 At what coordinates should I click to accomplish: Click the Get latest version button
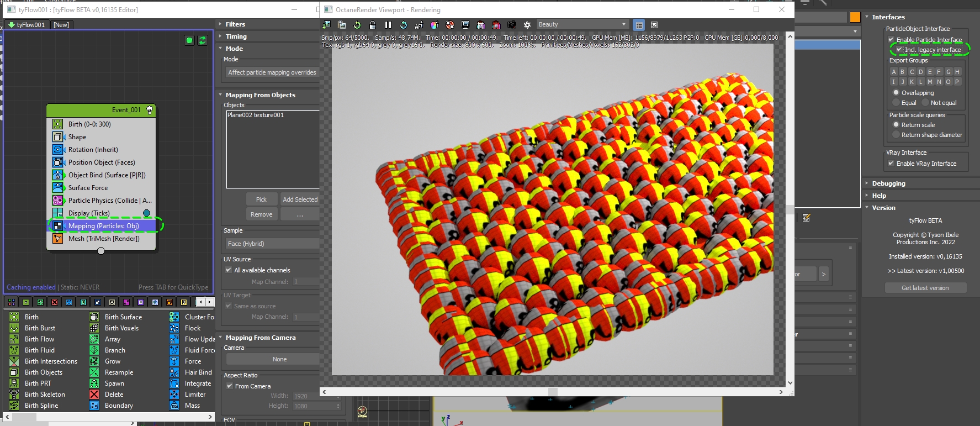tap(925, 288)
